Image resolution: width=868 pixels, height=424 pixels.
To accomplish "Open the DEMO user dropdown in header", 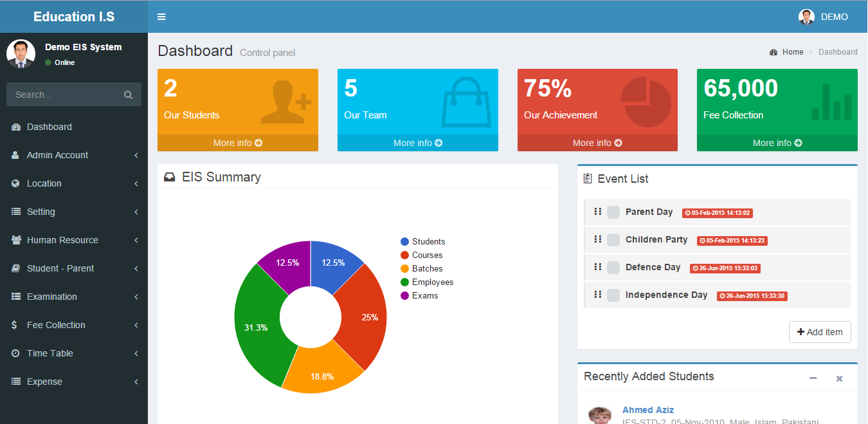I will tap(824, 17).
